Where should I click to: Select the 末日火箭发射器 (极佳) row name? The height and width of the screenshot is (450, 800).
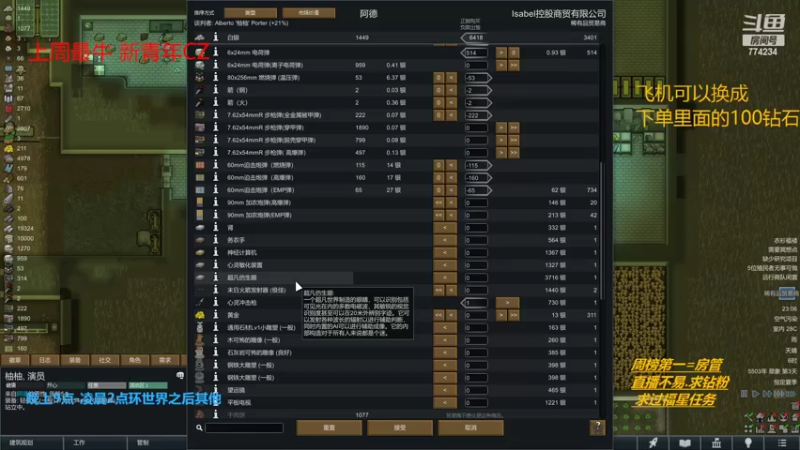pyautogui.click(x=256, y=290)
